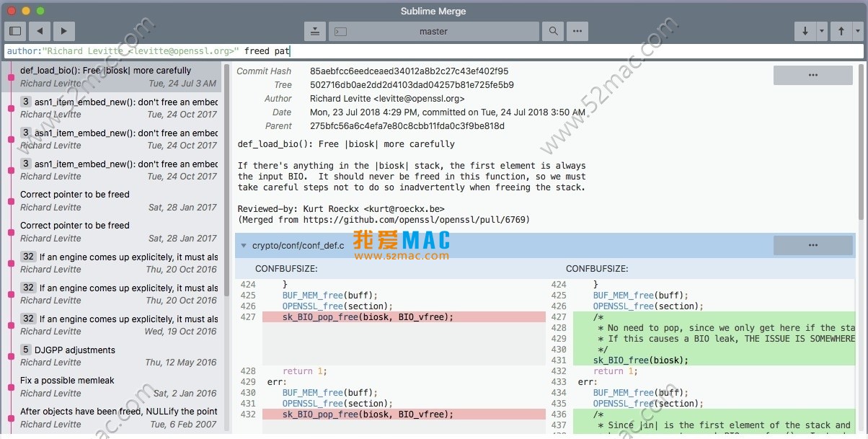The height and width of the screenshot is (439, 868).
Task: Open the conf_def.c file ellipsis button
Action: 813,245
